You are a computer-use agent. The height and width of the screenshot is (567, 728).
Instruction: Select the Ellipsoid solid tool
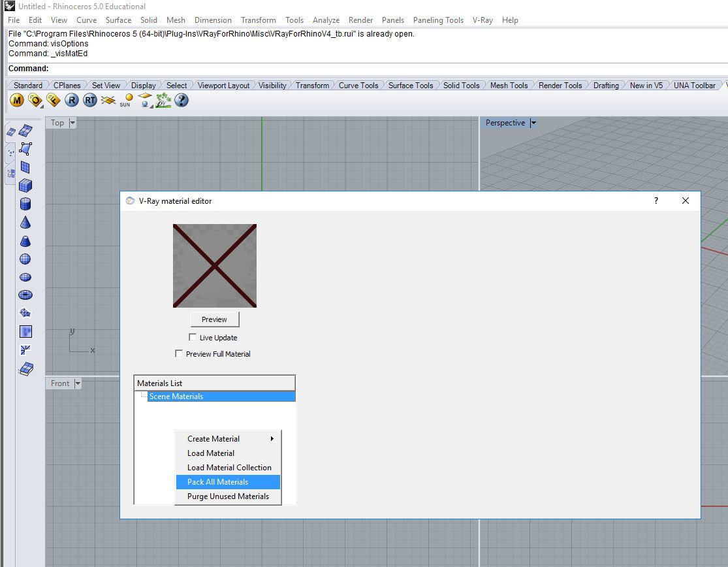pyautogui.click(x=25, y=277)
